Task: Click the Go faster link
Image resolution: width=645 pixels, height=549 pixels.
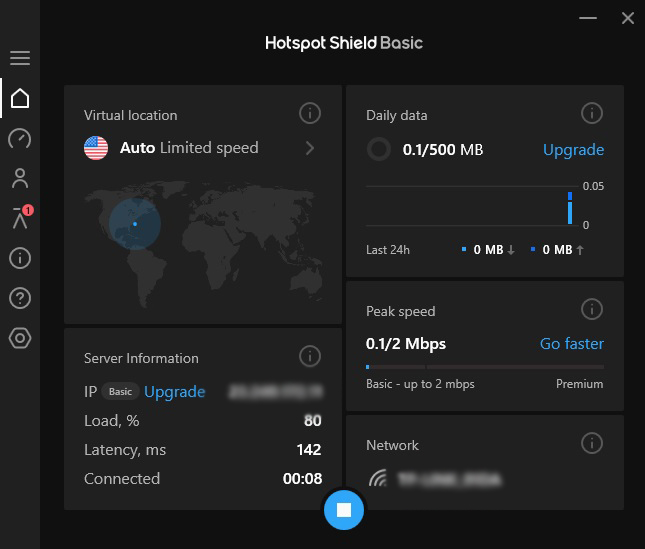Action: [x=571, y=344]
